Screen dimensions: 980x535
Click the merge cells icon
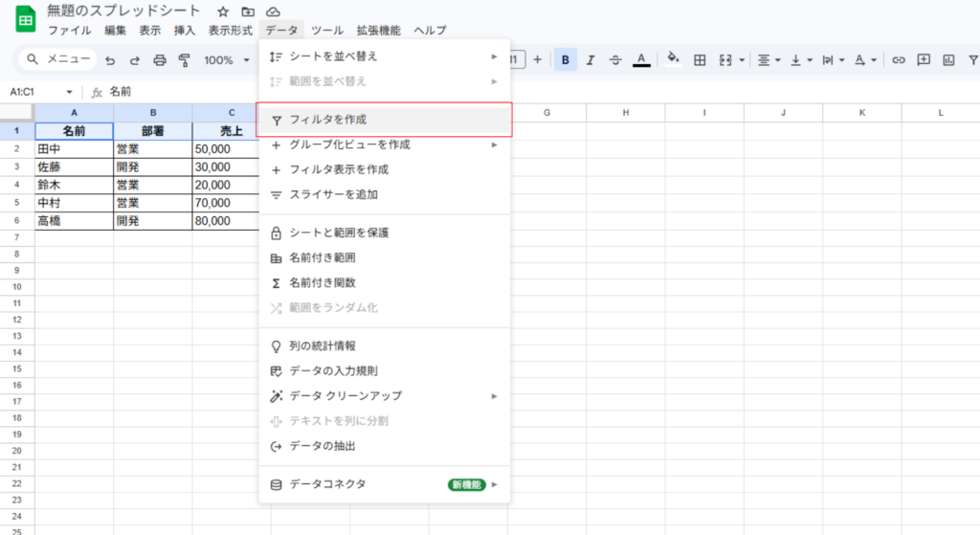pos(725,60)
